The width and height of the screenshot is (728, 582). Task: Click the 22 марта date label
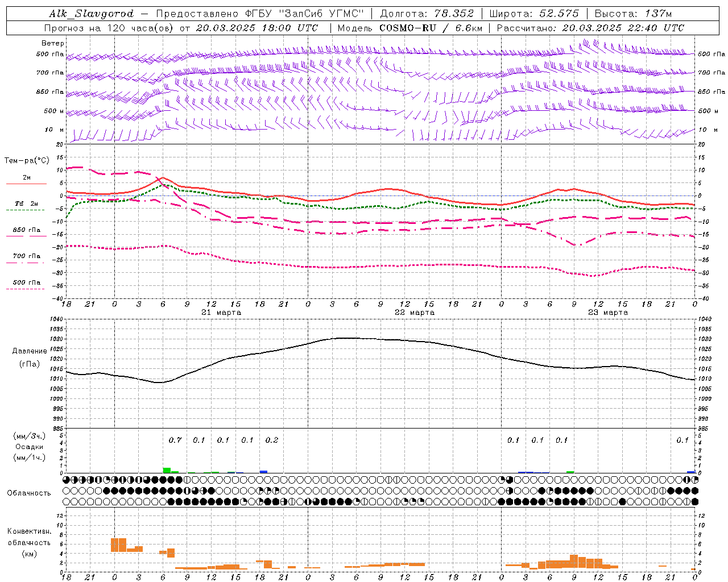[x=415, y=313]
